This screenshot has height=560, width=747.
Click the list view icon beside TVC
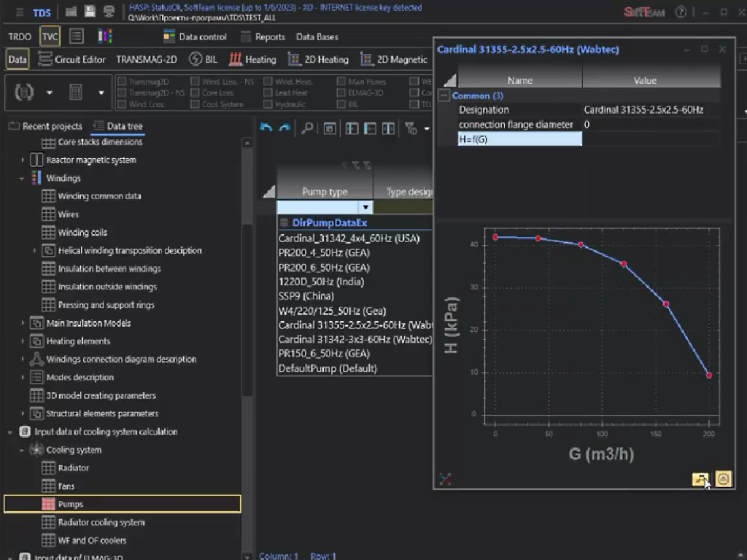(77, 36)
